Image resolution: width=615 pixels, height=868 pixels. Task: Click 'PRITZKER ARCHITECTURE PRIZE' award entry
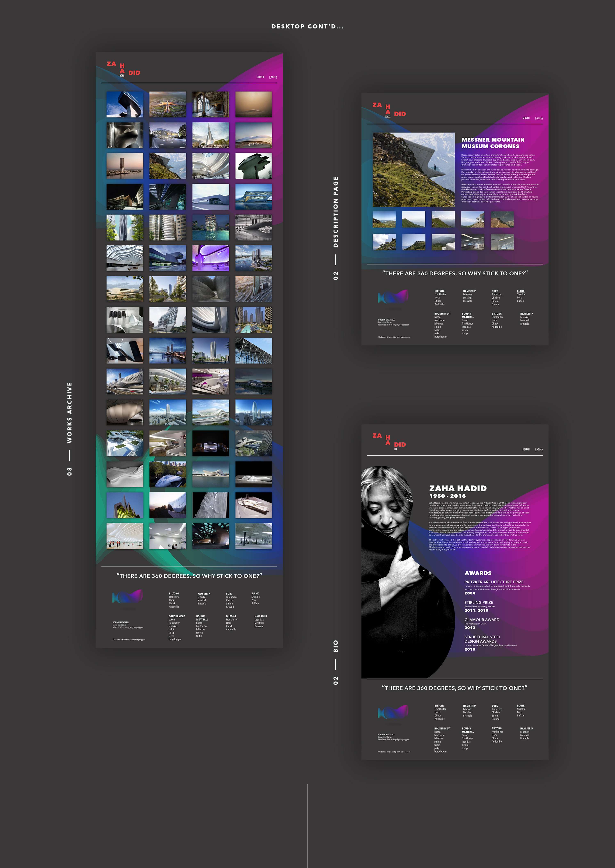[x=494, y=582]
